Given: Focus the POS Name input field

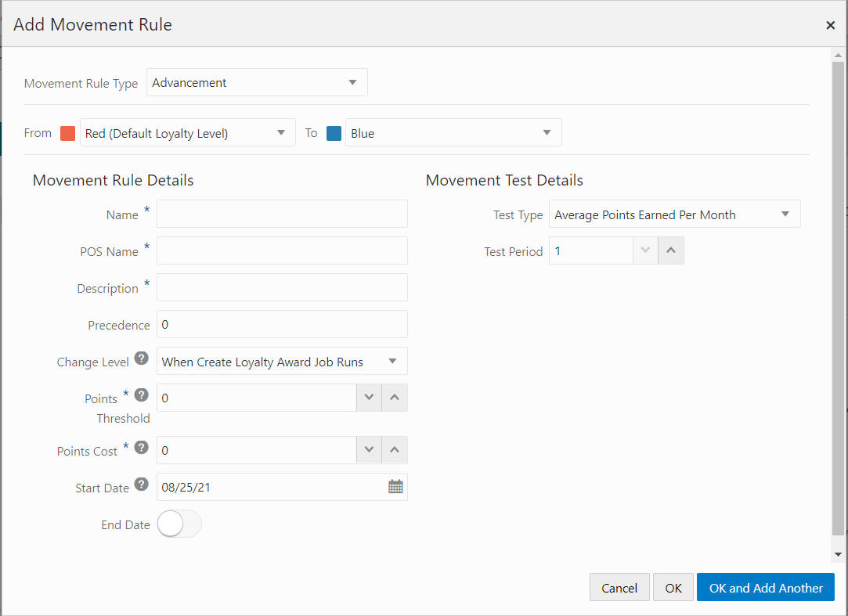Looking at the screenshot, I should coord(282,250).
